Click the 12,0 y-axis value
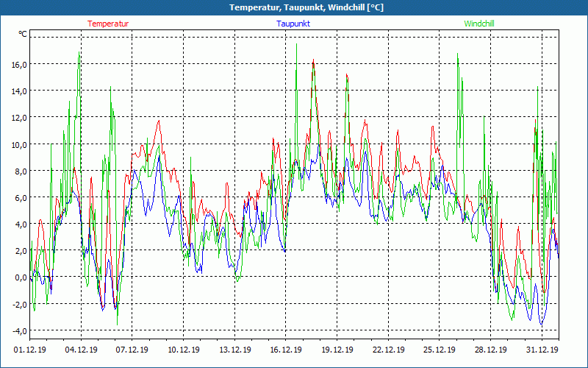 tap(19, 118)
